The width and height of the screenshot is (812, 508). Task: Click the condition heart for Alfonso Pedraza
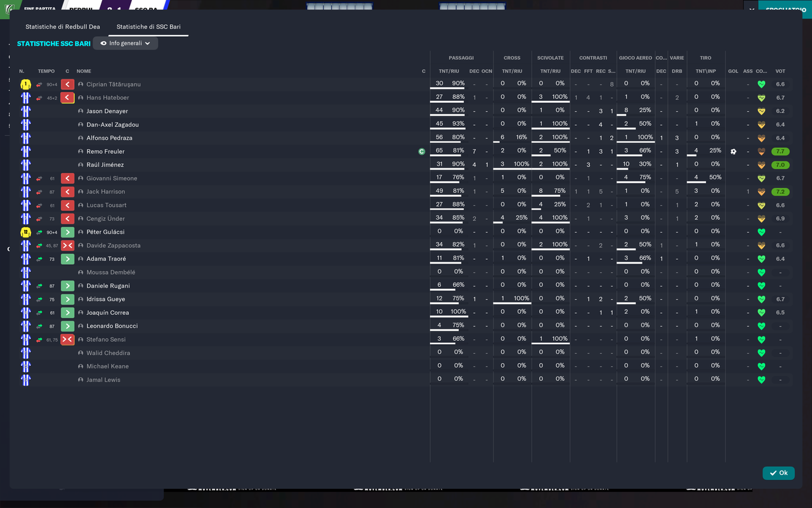[x=761, y=138]
